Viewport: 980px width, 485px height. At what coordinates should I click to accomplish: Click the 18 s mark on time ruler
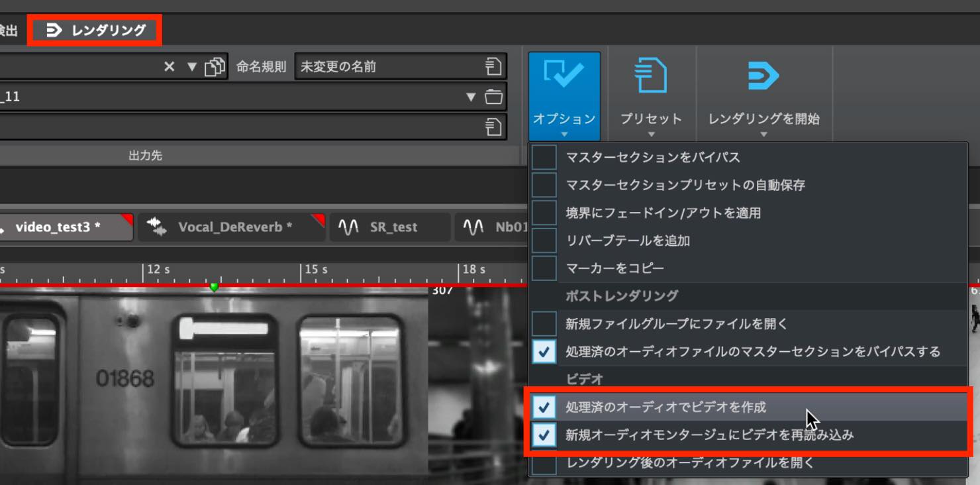pos(474,270)
